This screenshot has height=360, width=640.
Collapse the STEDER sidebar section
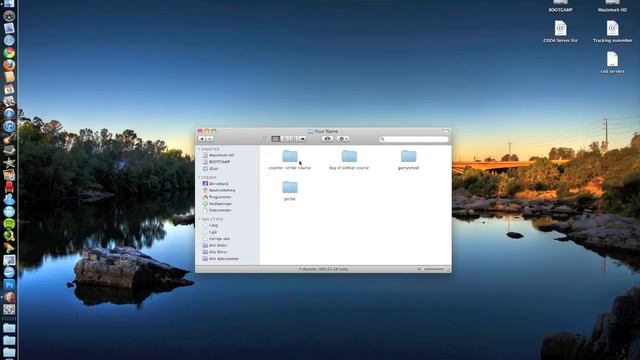click(199, 178)
